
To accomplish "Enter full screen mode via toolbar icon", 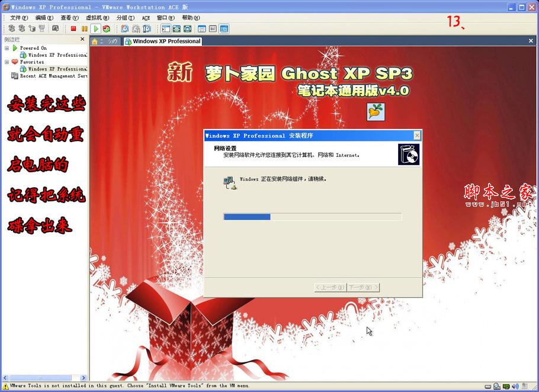I will [188, 29].
